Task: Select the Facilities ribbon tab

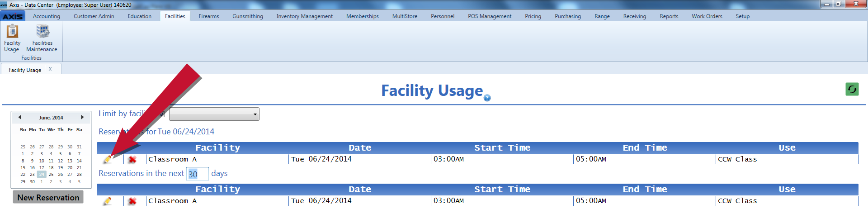Action: (x=175, y=16)
